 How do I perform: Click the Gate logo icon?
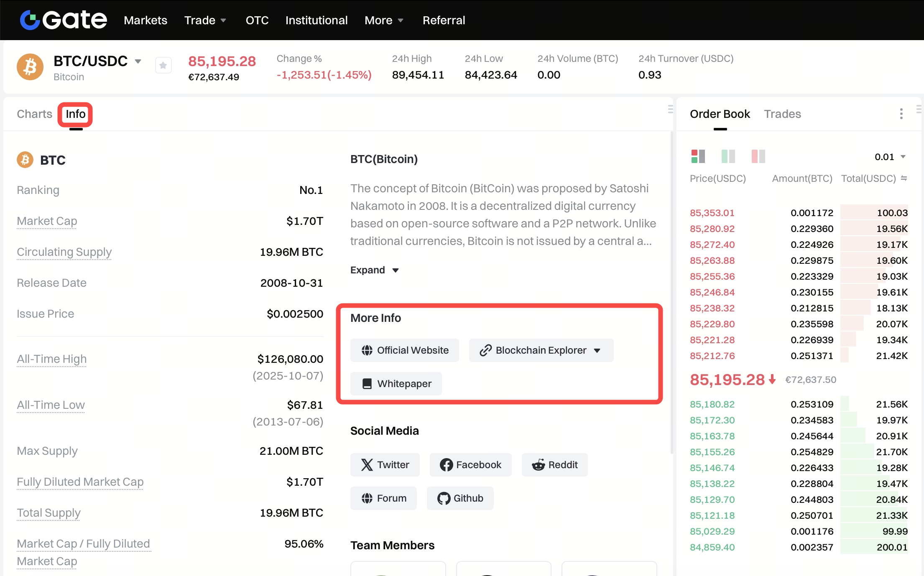30,20
